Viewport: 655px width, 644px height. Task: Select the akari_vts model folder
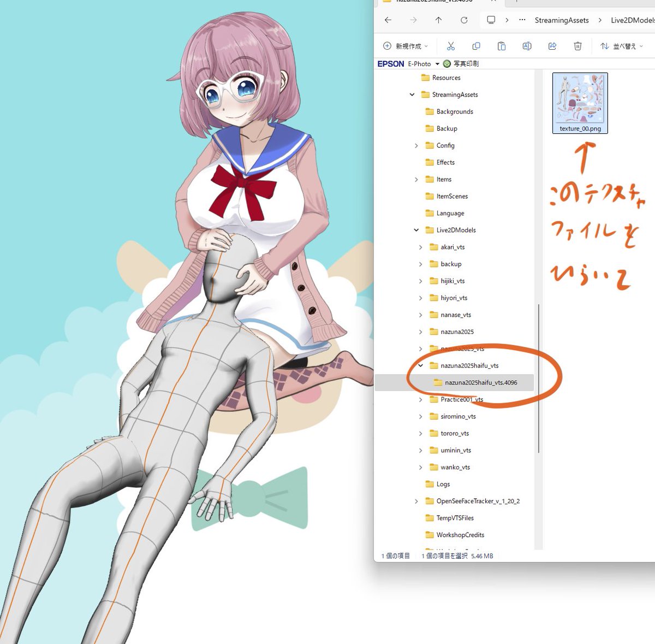447,247
